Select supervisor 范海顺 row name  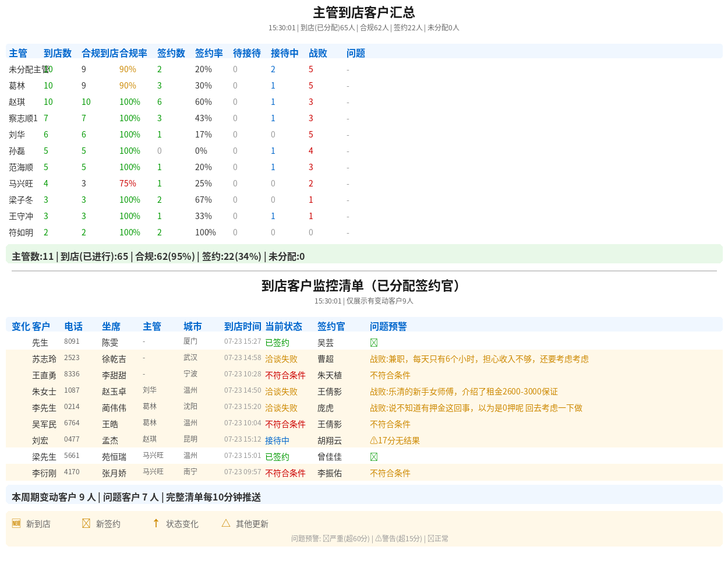[x=21, y=167]
